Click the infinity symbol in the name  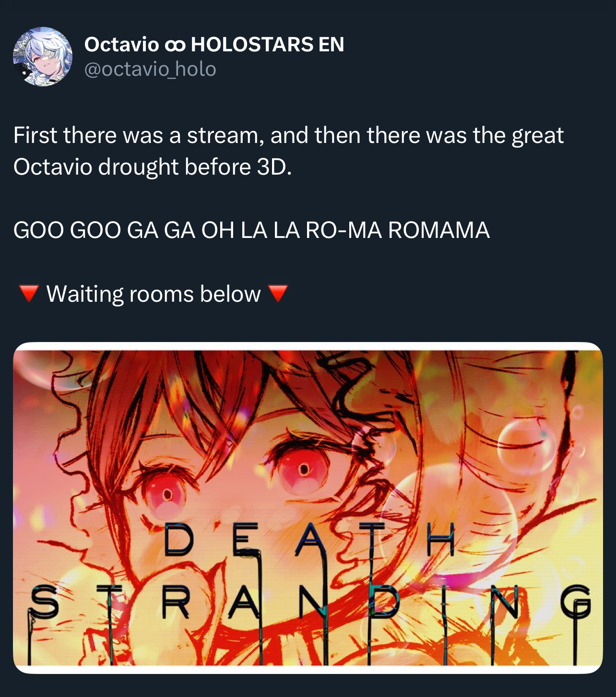175,46
